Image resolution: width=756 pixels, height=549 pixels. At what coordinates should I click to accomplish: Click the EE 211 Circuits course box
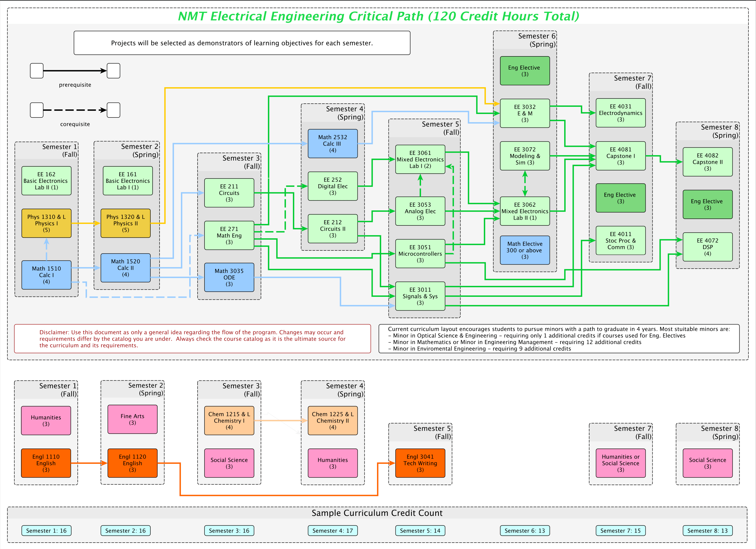229,193
